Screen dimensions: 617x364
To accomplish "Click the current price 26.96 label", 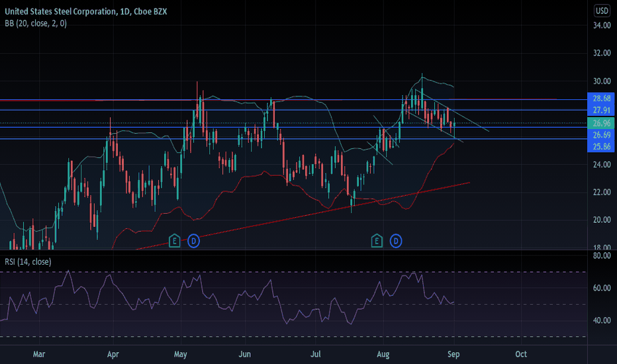I will coord(601,123).
